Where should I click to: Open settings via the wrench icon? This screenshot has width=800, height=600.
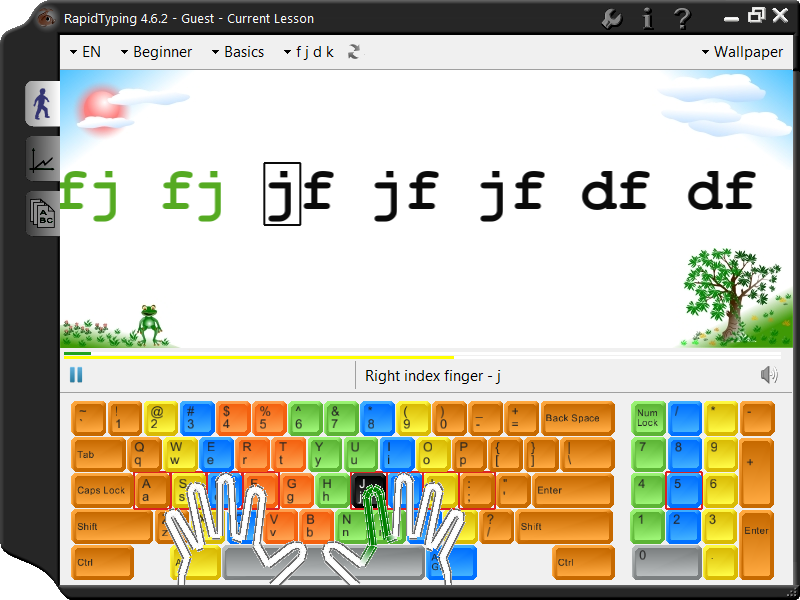(610, 16)
